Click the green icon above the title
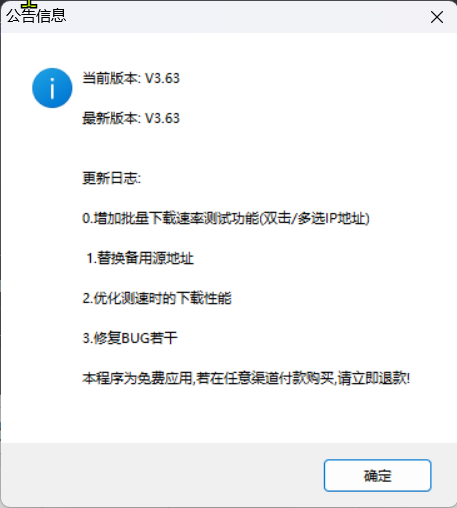Screen dimensions: 457x508 [x=29, y=4]
